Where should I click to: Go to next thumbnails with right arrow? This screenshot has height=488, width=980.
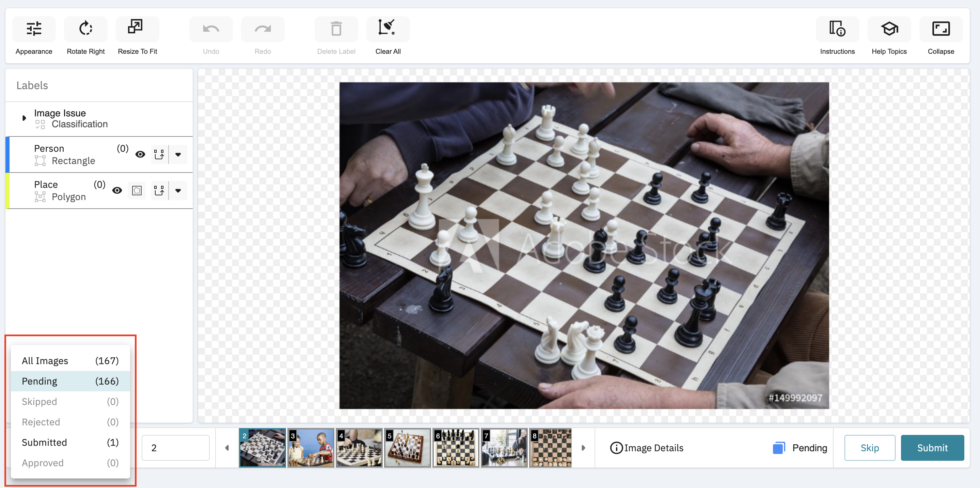583,448
